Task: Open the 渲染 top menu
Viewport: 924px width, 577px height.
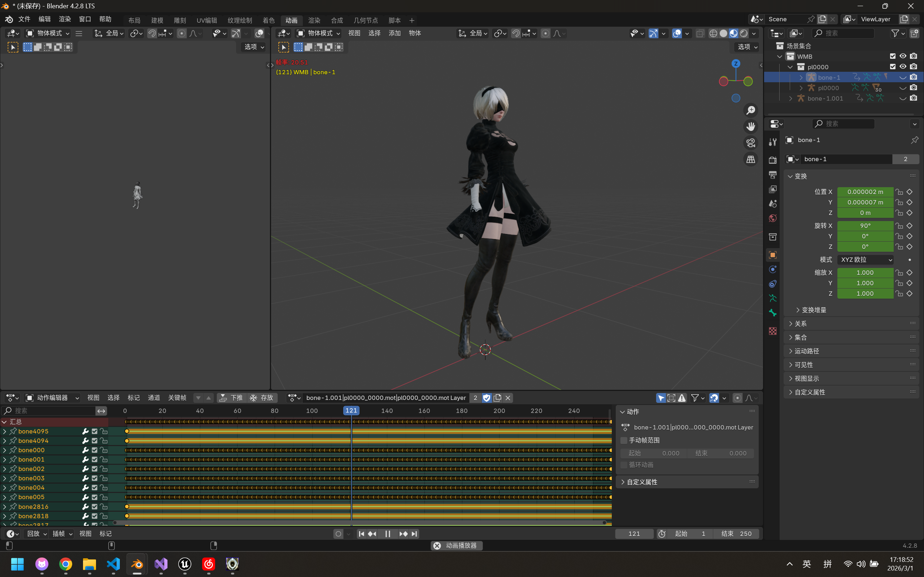Action: (x=65, y=19)
